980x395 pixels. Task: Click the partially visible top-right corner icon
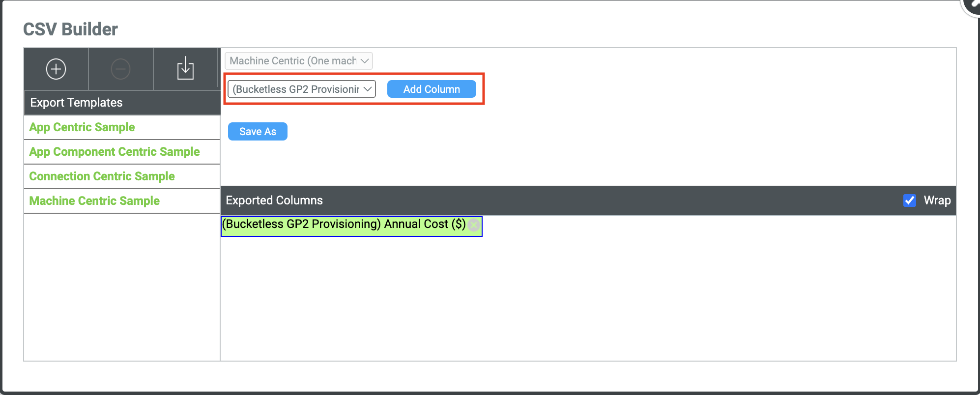pyautogui.click(x=972, y=6)
